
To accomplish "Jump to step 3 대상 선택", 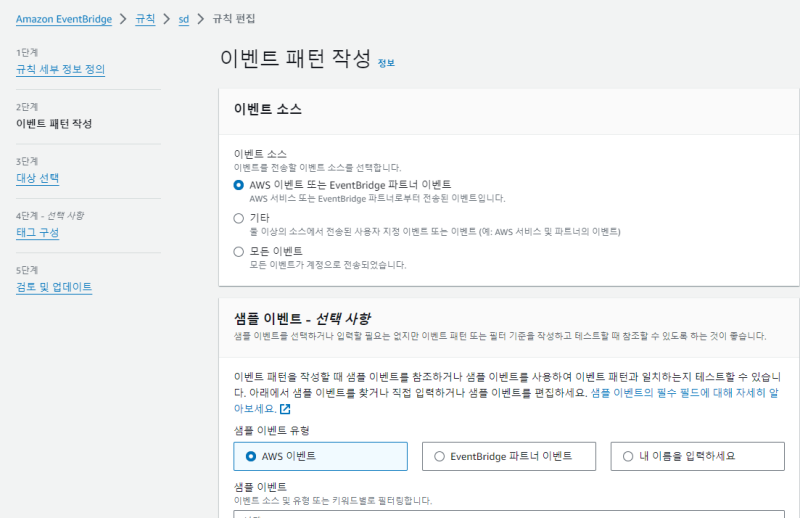I will (37, 178).
